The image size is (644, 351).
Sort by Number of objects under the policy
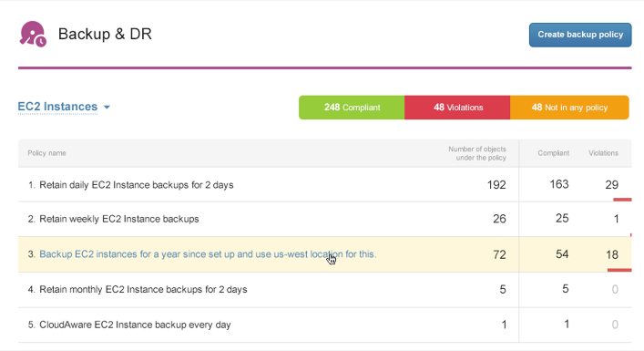click(x=477, y=153)
